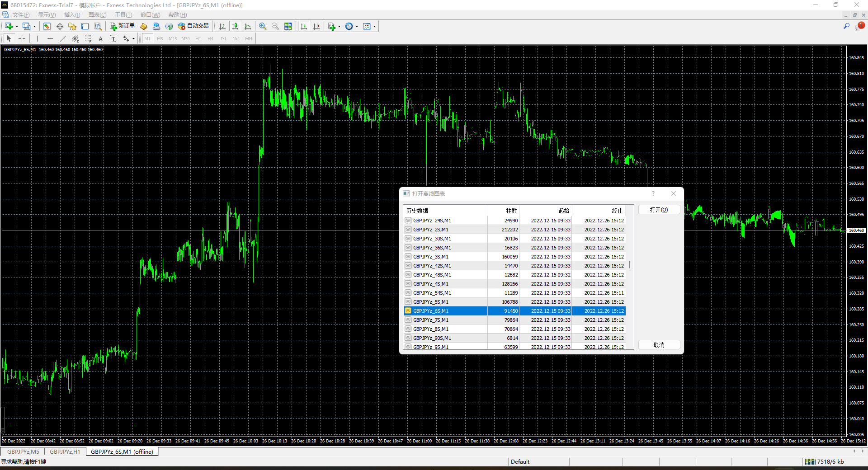Switch chart to bar chart display
Screen dimensions: 868x470
click(222, 26)
